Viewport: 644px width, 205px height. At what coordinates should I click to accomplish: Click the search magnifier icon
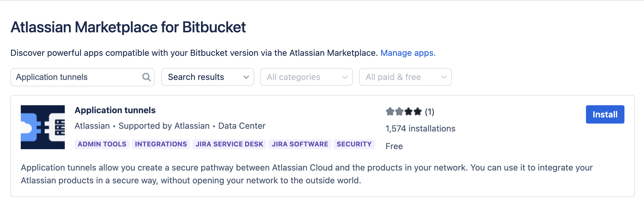click(147, 77)
